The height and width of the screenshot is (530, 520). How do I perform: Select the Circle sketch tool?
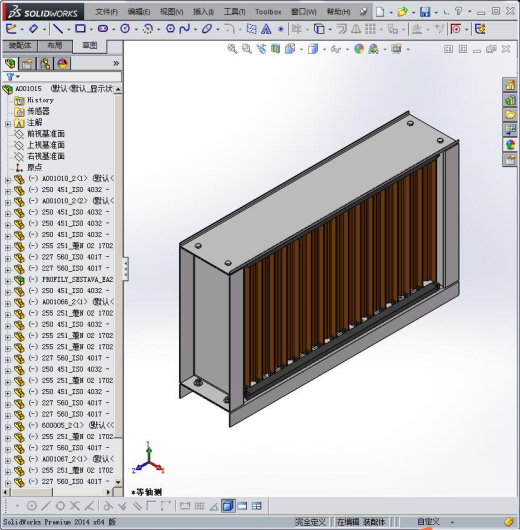coord(125,29)
